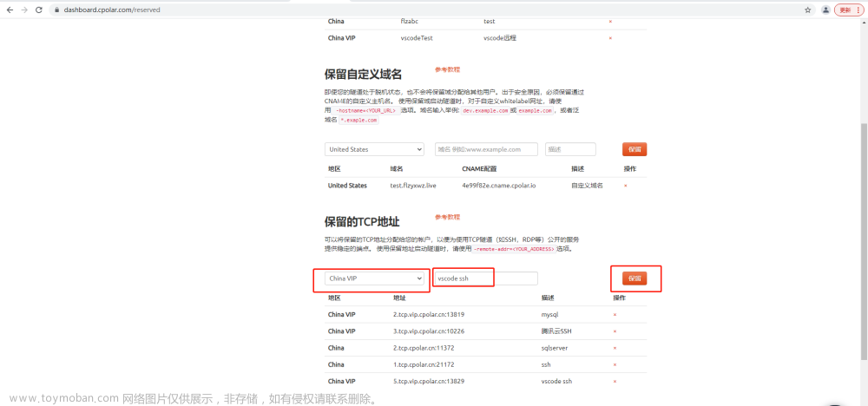Viewport: 868px width, 406px height.
Task: Click the browser 更新 update button
Action: click(849, 10)
